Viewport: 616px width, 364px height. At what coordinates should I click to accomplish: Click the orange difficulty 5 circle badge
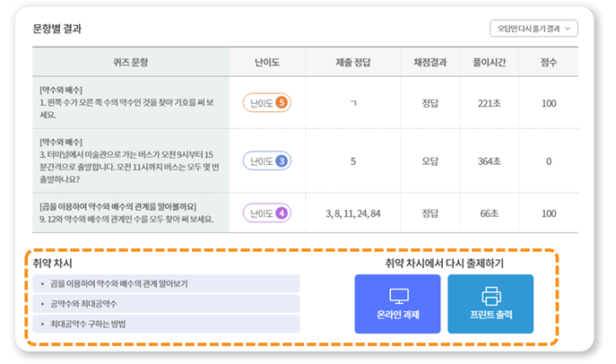click(282, 103)
